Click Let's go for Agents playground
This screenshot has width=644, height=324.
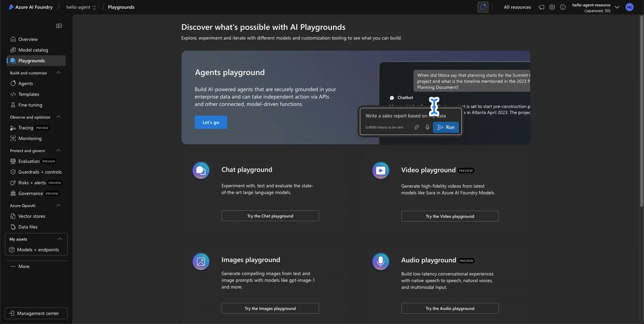click(211, 122)
